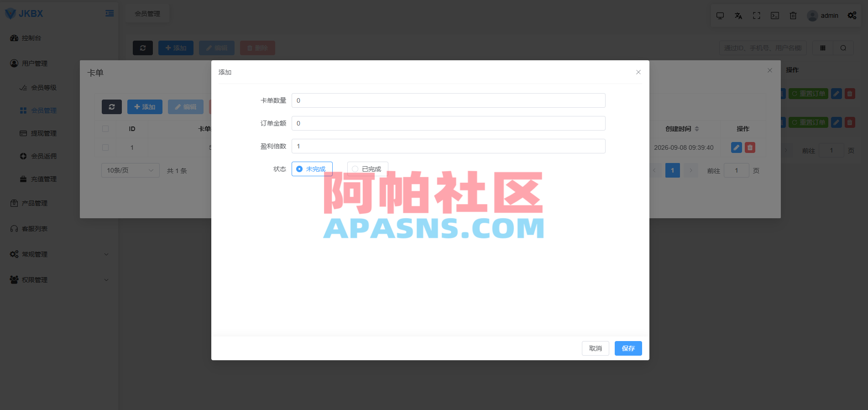868x410 pixels.
Task: Click the grid column display icon
Action: pos(823,48)
